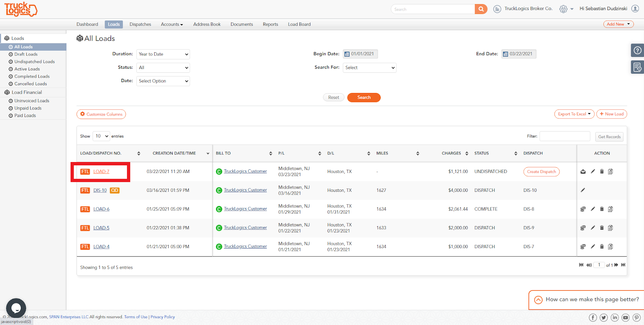
Task: Open the Documents tab
Action: tap(242, 25)
